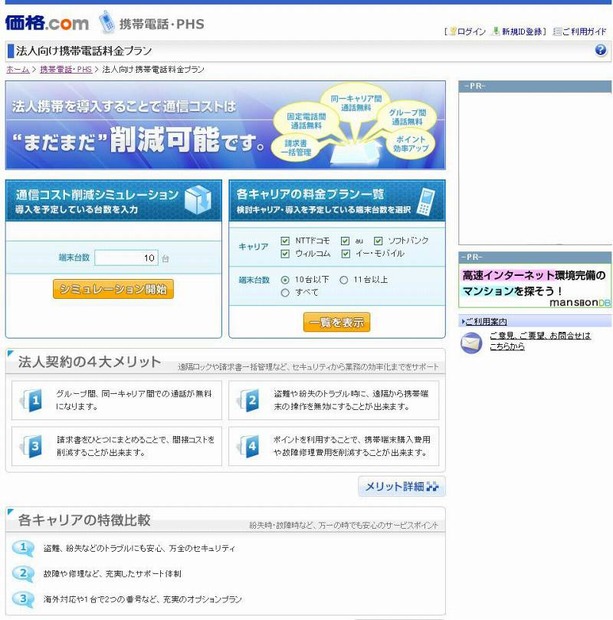Toggle the NTTドコモ carrier checkbox
Viewport: 613px width, 620px height.
pos(285,241)
